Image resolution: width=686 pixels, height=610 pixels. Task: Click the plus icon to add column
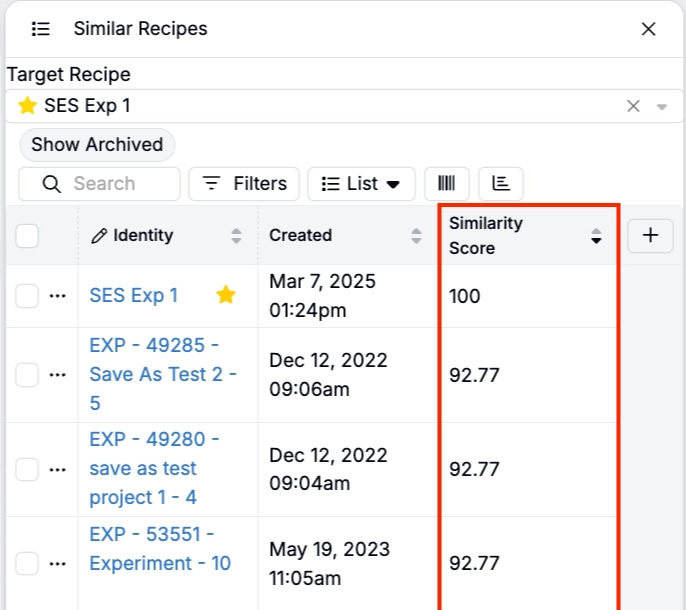650,236
